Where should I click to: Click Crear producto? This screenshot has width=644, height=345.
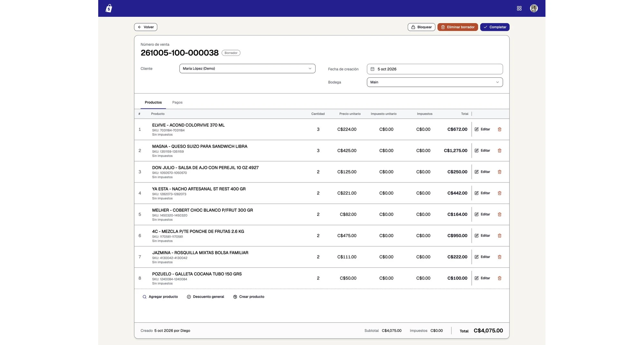tap(249, 297)
